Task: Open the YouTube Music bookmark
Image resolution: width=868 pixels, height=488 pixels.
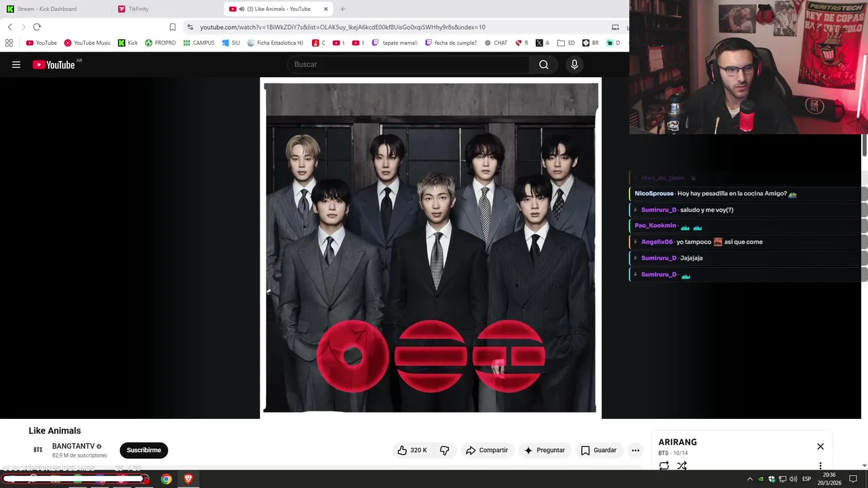Action: tap(87, 43)
